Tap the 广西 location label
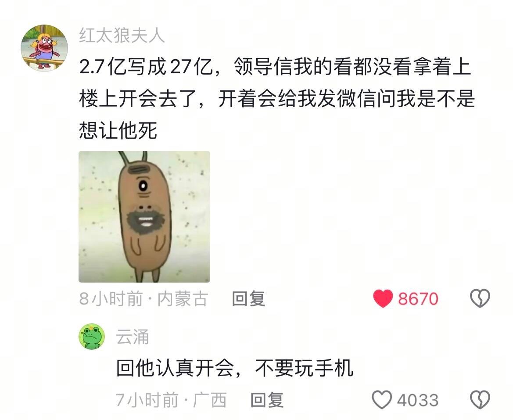The image size is (513, 420). [x=209, y=400]
